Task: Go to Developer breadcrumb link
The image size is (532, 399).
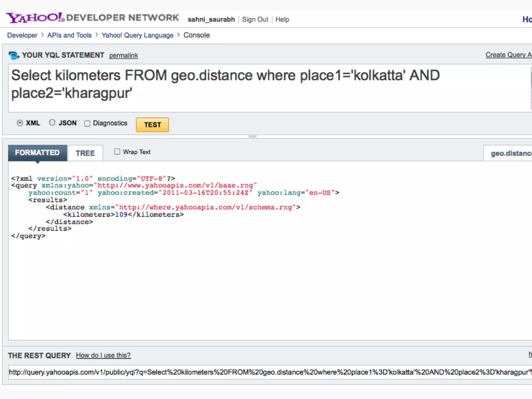Action: (x=22, y=35)
